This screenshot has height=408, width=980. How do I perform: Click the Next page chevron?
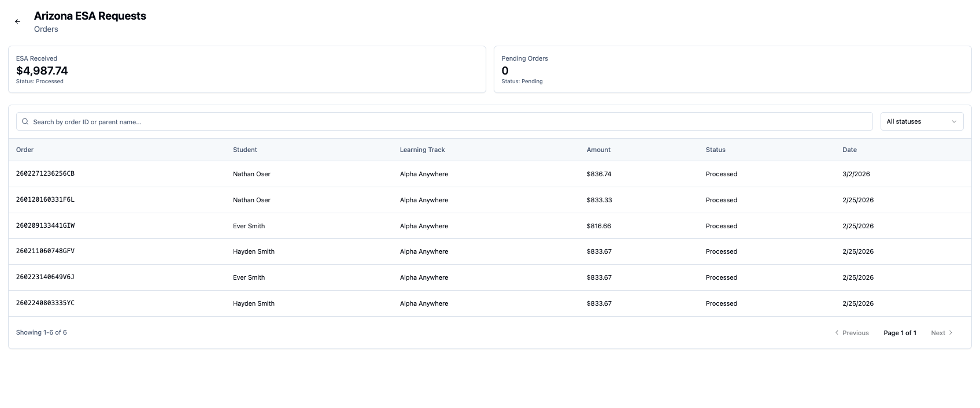pos(951,333)
